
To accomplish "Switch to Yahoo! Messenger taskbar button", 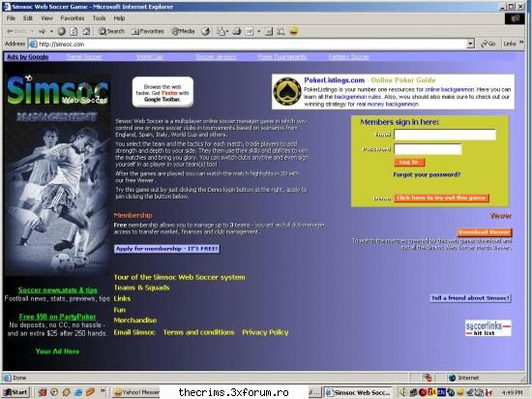I will point(135,392).
